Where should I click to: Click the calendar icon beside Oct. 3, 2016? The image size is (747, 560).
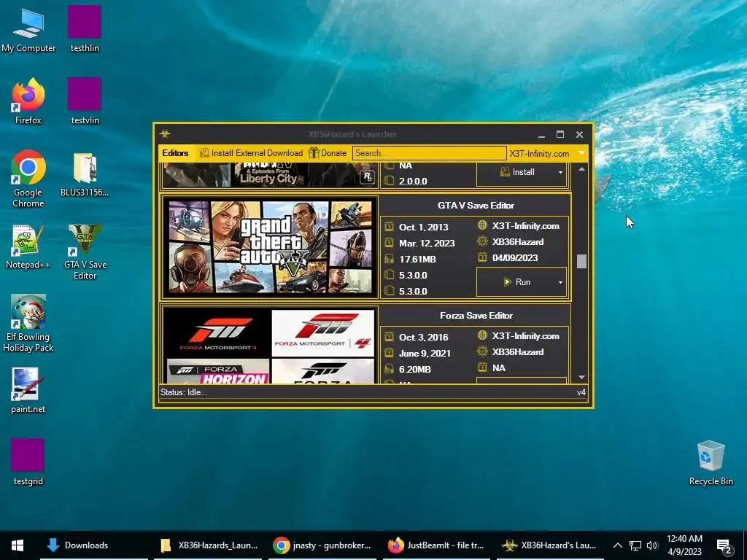click(x=390, y=337)
